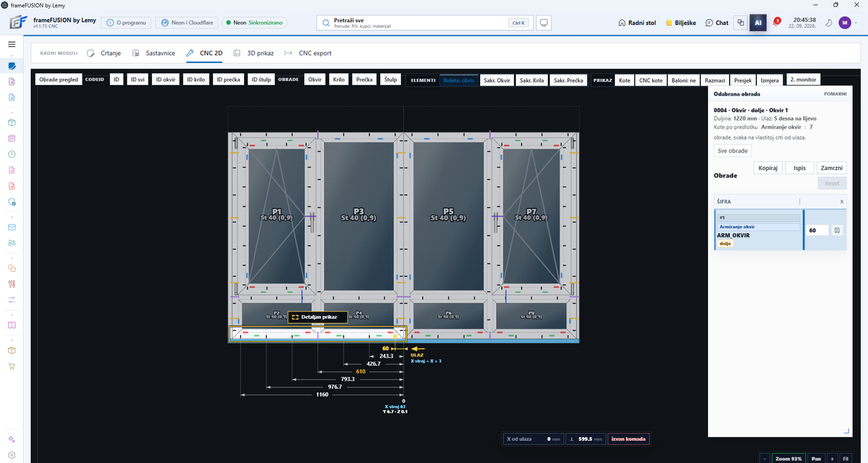
Task: Click the Detaljan prikaz button on drawing
Action: [x=318, y=317]
